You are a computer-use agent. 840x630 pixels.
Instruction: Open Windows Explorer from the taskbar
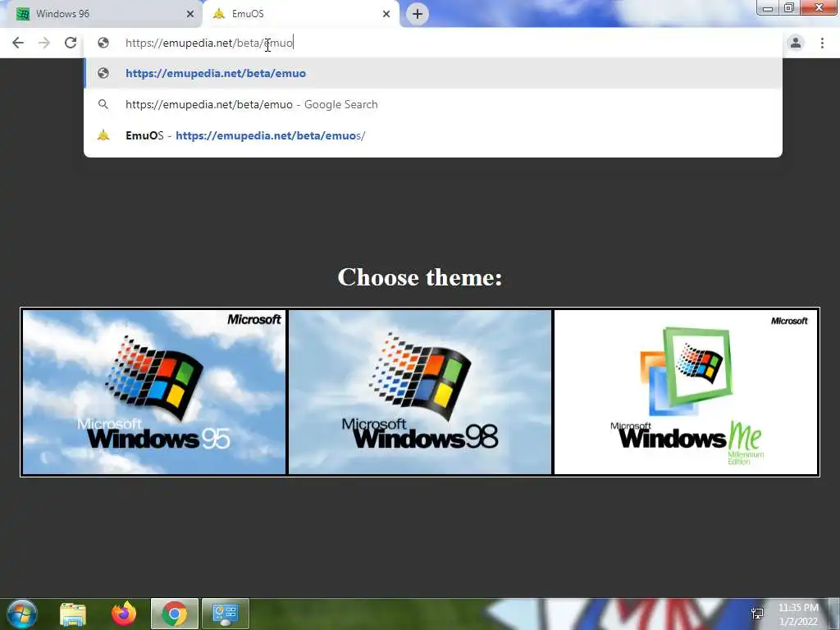[73, 614]
